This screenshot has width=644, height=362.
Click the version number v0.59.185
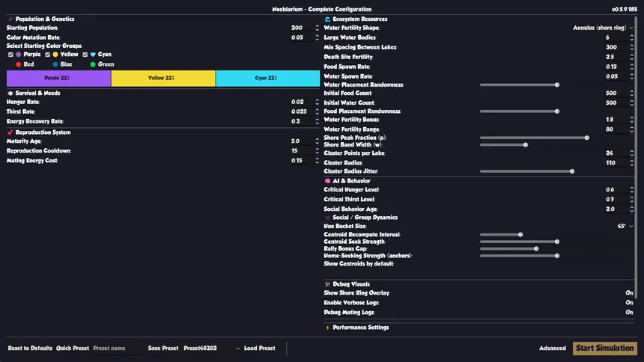[x=625, y=9]
